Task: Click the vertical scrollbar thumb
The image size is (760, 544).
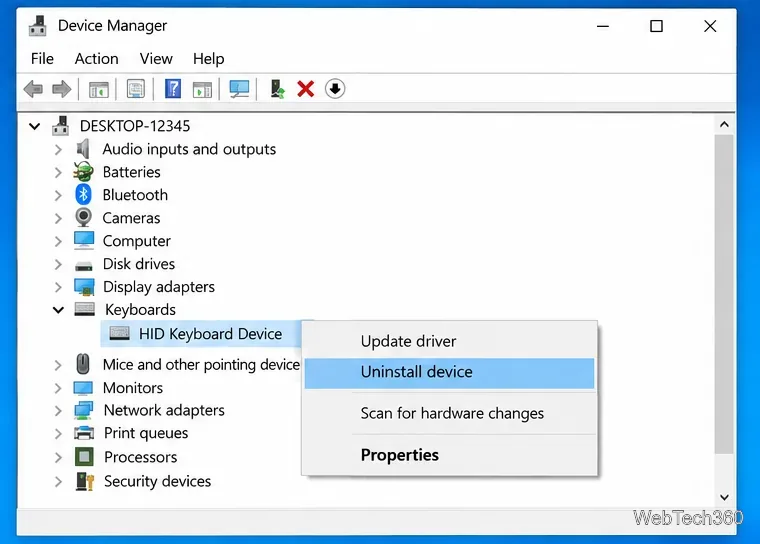Action: click(724, 294)
